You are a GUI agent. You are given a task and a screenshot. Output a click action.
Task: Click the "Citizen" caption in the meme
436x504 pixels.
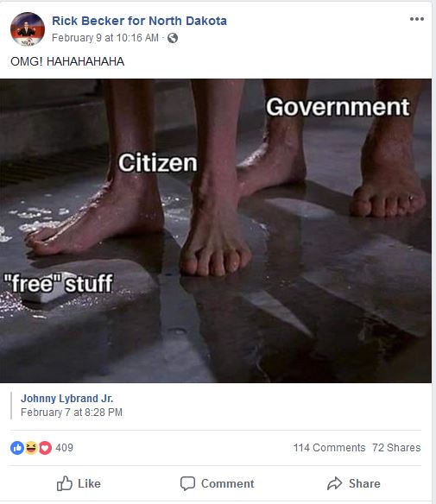tap(157, 163)
